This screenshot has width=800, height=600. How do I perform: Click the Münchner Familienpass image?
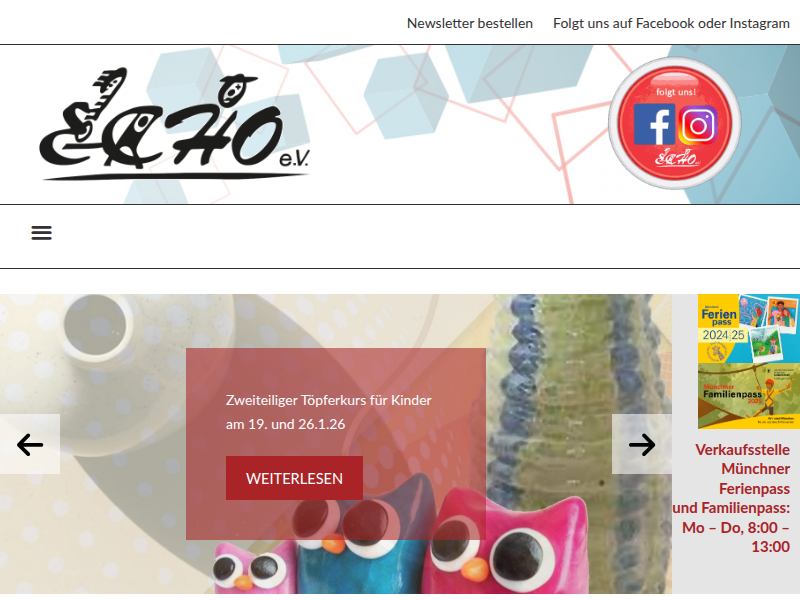[749, 396]
